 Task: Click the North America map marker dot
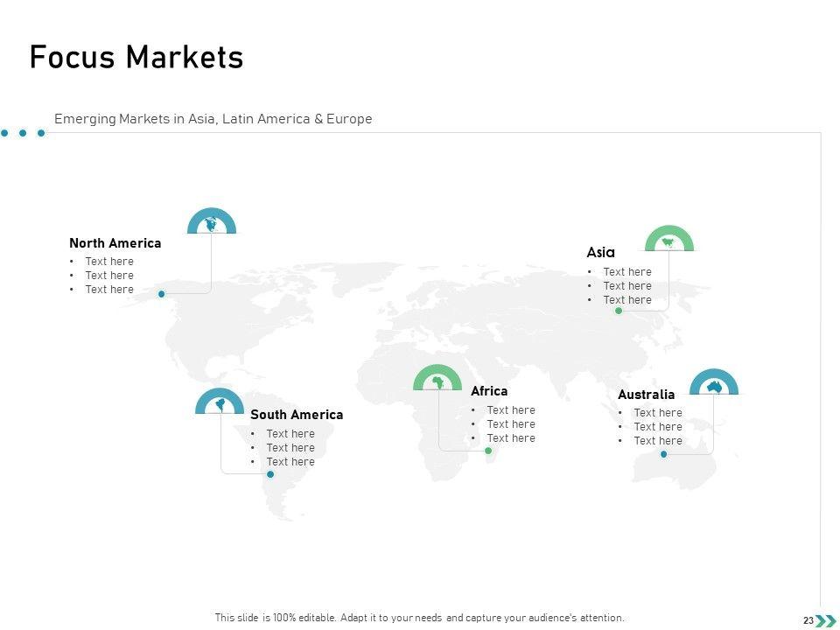[x=162, y=294]
